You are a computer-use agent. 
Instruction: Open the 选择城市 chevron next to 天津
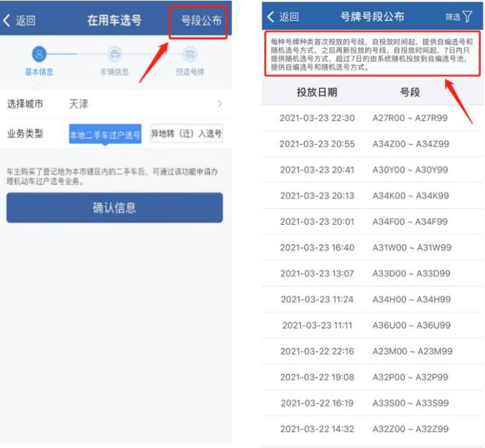(220, 104)
